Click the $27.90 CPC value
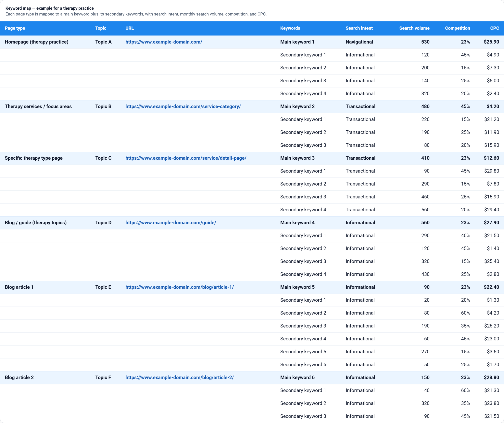This screenshot has width=504, height=423. [491, 223]
